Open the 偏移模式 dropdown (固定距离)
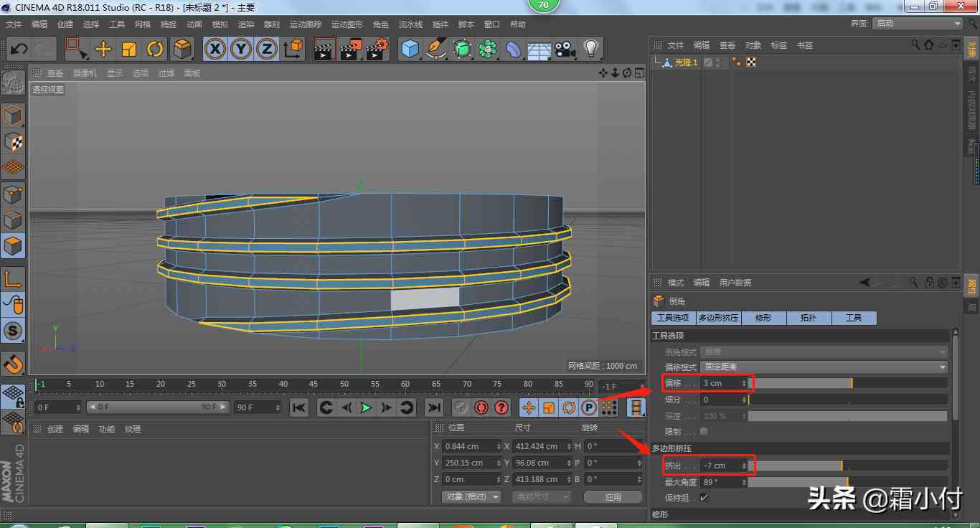The image size is (980, 528). pyautogui.click(x=824, y=367)
